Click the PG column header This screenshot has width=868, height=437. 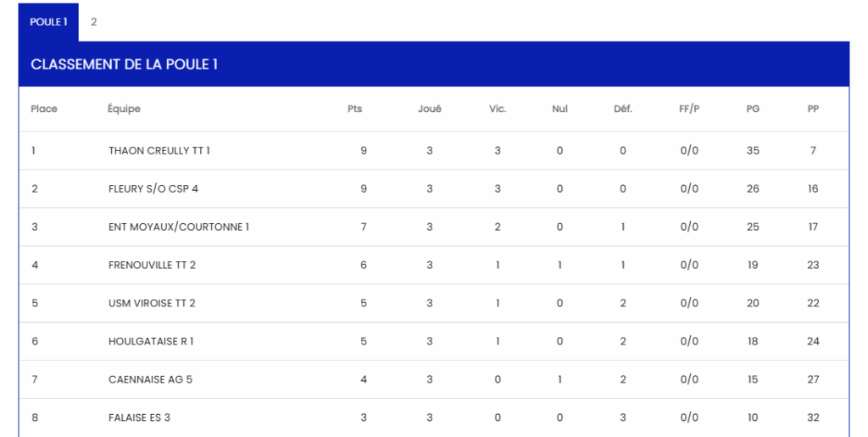point(753,109)
